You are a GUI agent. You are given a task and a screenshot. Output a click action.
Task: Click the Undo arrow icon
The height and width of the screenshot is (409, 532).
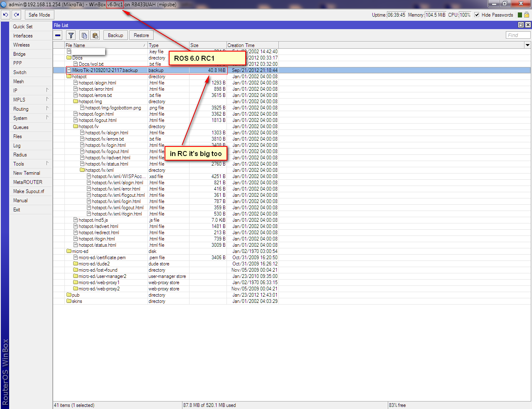(5, 15)
